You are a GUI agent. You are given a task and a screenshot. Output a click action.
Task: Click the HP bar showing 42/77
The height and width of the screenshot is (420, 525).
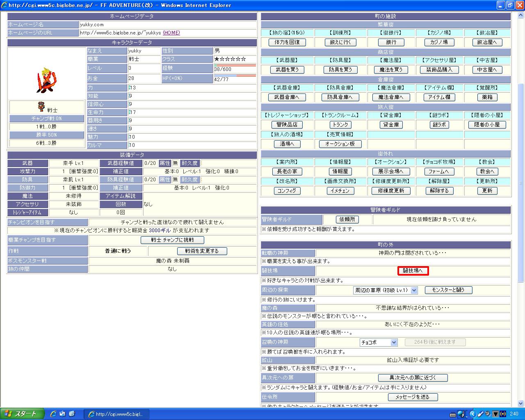click(x=235, y=75)
